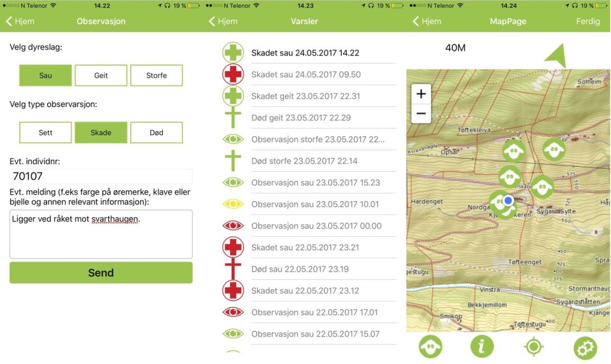The image size is (611, 364).
Task: Choose the Sett observation type
Action: pos(45,132)
